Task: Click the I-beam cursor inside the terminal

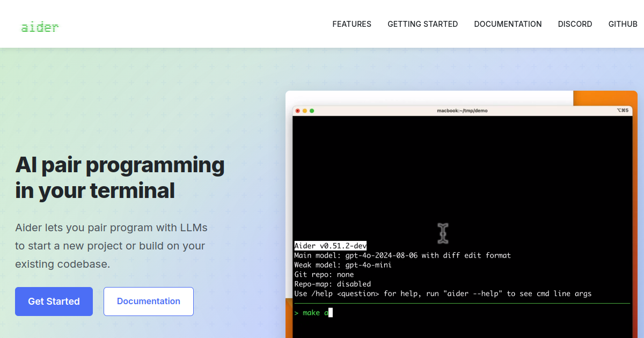Action: click(443, 233)
